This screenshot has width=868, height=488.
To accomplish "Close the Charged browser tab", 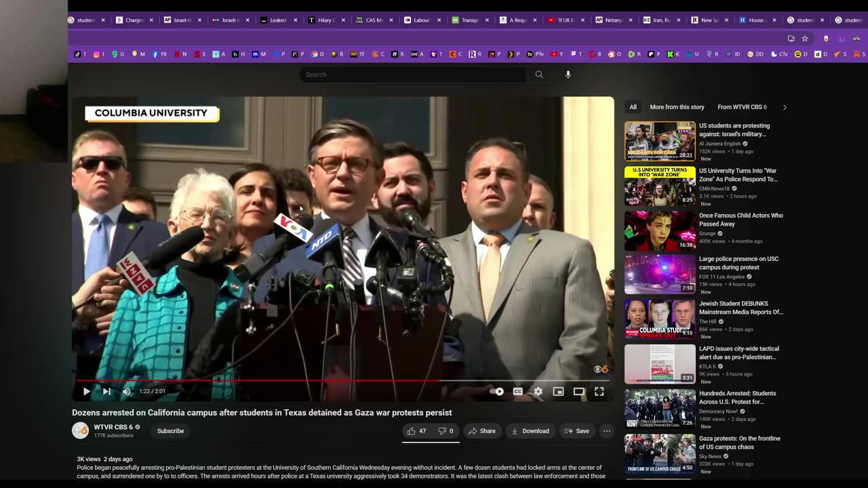I will tap(151, 20).
